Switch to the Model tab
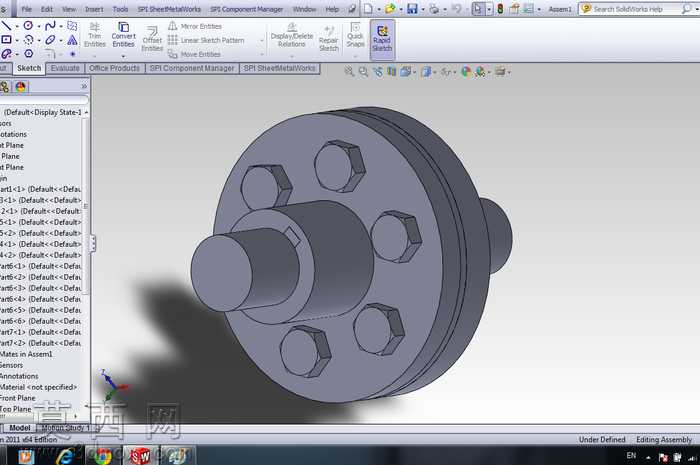The width and height of the screenshot is (700, 465). tap(20, 428)
